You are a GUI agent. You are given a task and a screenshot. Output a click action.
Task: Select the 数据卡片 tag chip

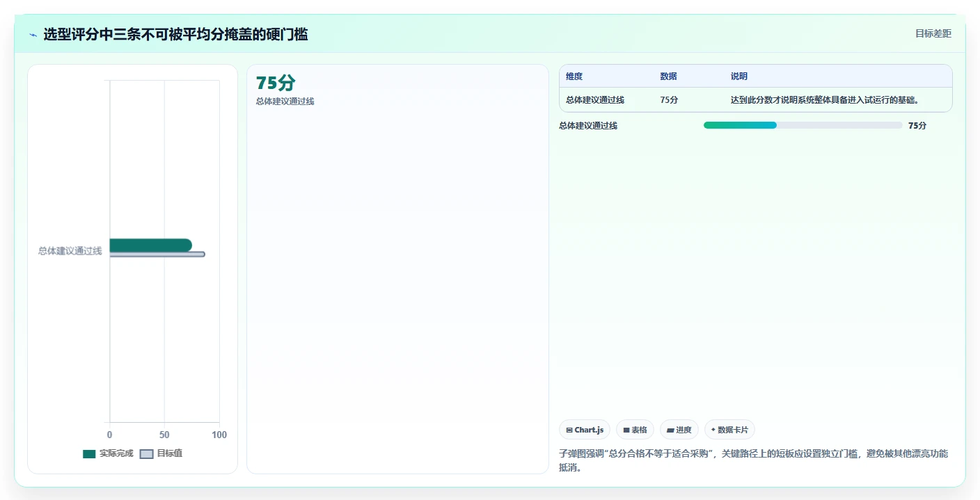coord(729,430)
